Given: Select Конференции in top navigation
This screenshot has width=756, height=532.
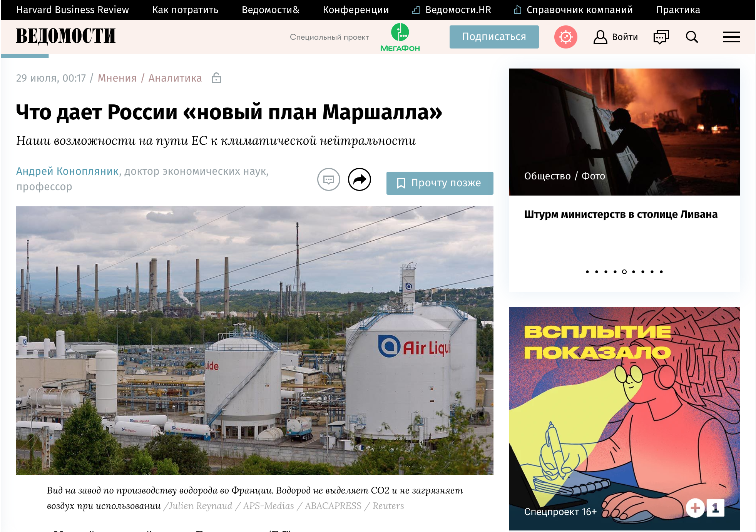Looking at the screenshot, I should [356, 10].
